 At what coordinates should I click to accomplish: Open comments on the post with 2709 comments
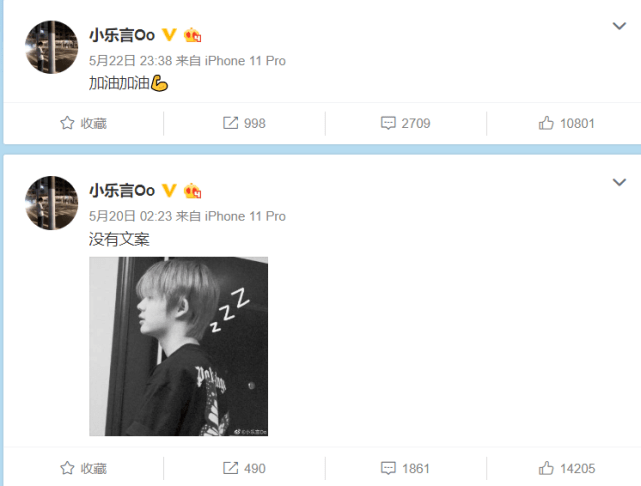(405, 123)
